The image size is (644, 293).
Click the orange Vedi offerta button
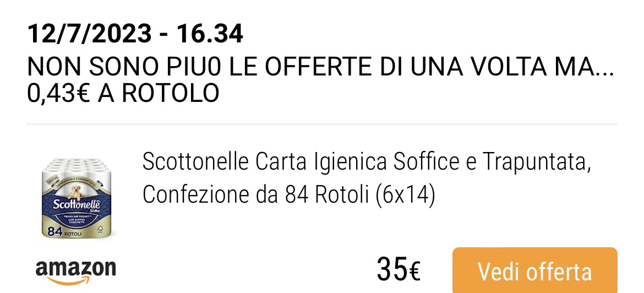[x=534, y=270]
